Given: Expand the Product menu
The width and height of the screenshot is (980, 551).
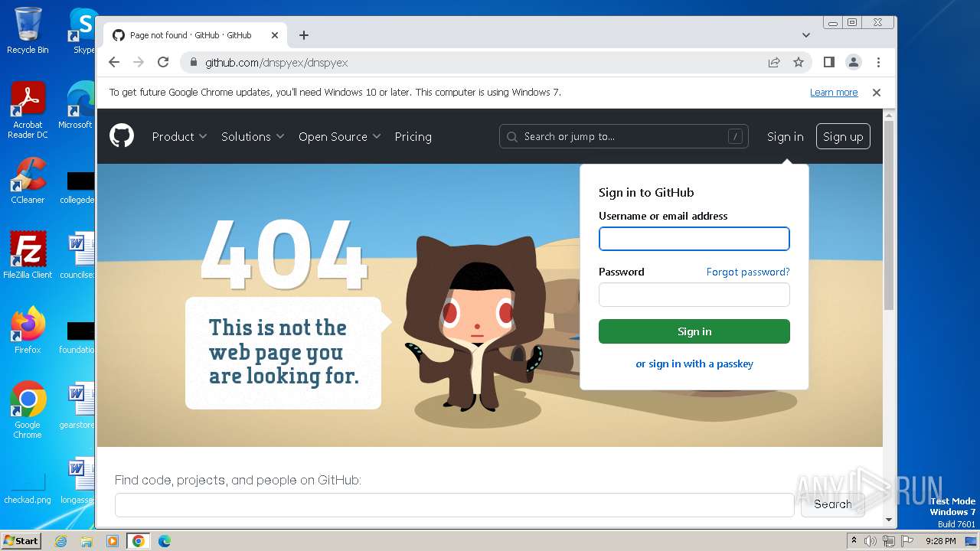Looking at the screenshot, I should (x=179, y=136).
